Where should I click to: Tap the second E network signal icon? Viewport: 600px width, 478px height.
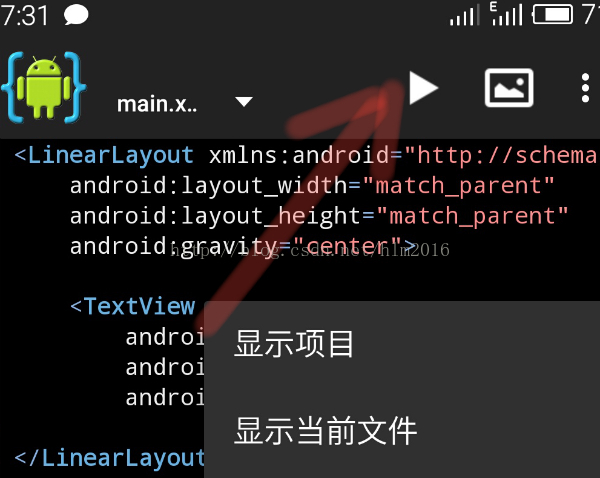tap(507, 14)
